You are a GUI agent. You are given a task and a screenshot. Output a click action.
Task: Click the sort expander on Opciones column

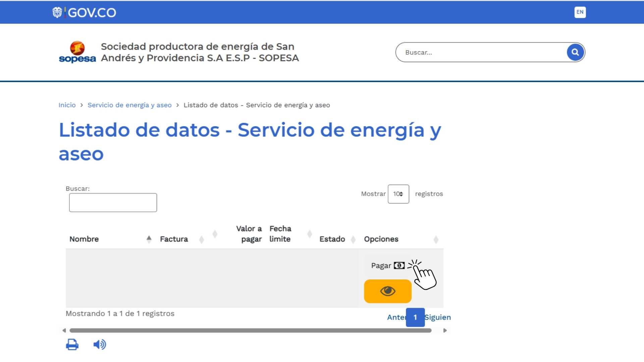436,239
